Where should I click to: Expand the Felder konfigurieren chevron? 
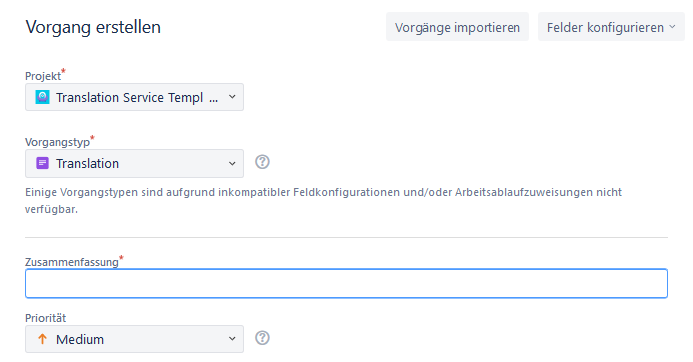(x=672, y=27)
